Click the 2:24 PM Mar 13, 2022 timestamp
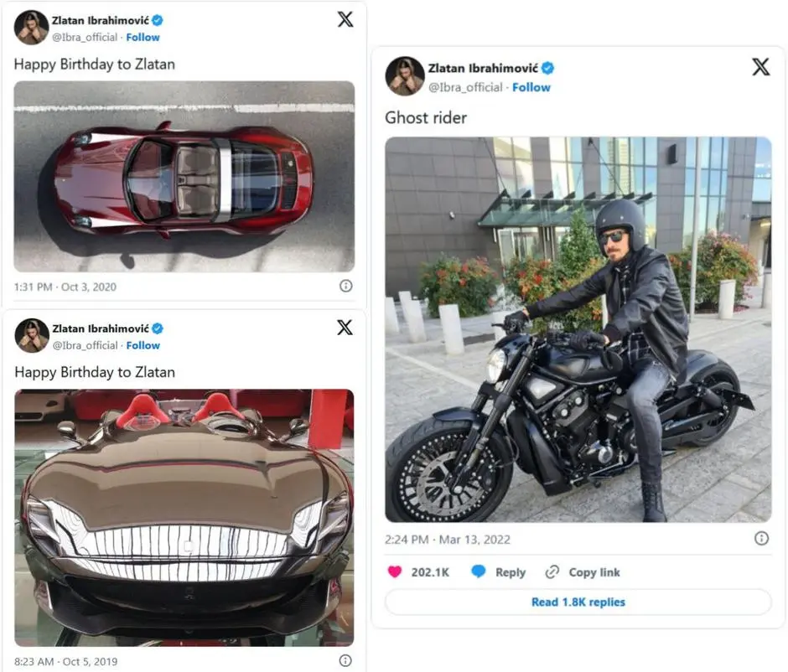The height and width of the screenshot is (672, 788). 447,540
